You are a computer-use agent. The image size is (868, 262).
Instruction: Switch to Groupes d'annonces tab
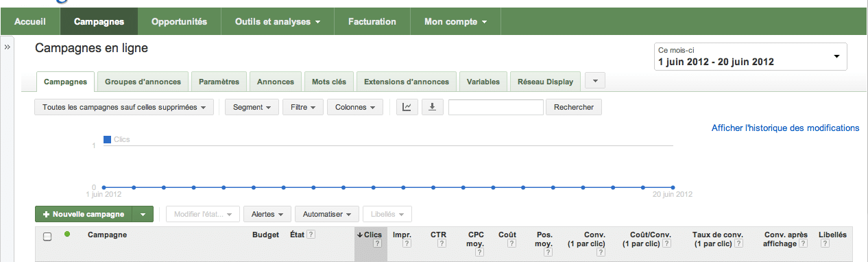point(143,82)
